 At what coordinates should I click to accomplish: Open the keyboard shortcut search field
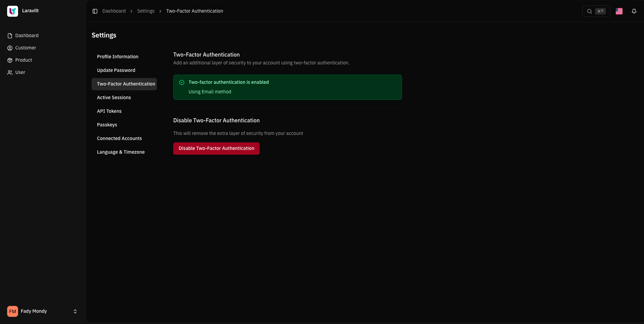tap(600, 11)
